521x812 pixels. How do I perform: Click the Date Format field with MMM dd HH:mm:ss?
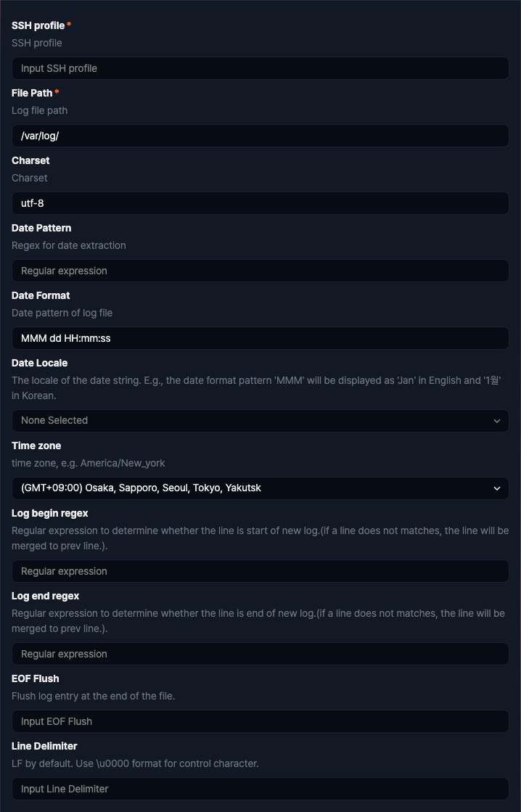(x=260, y=338)
